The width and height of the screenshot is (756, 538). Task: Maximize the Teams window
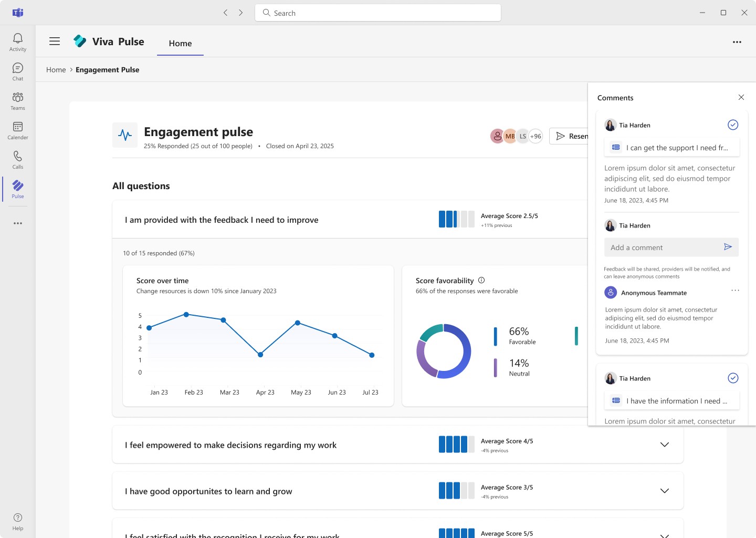(723, 13)
